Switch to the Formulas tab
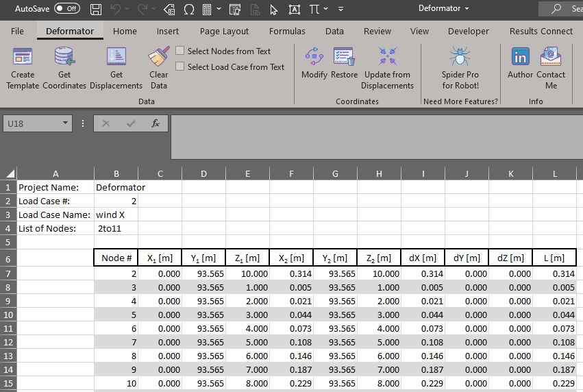 [287, 31]
